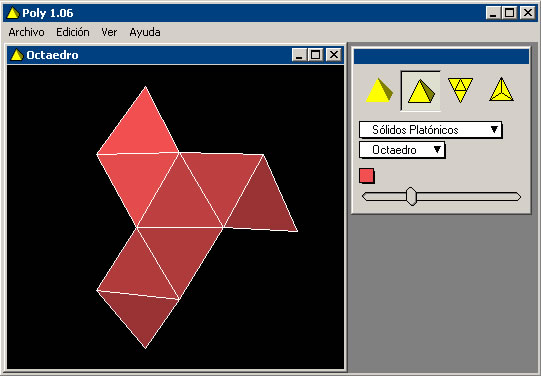This screenshot has height=376, width=541.
Task: Open the Ver menu
Action: coord(109,32)
